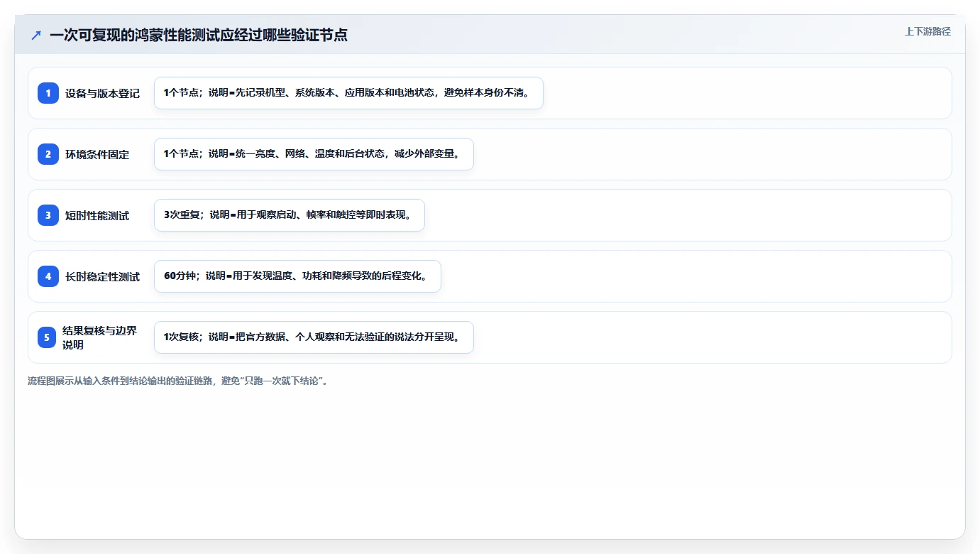Click the title 一次可复现的鸿蒙性能测试应经过哪些验证节点
Image resolution: width=980 pixels, height=554 pixels.
[x=199, y=35]
